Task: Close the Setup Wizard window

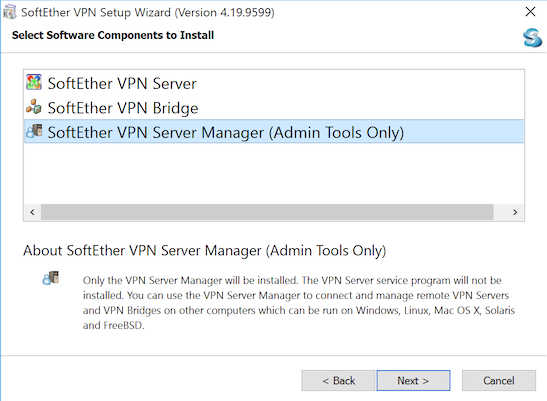Action: (x=530, y=12)
